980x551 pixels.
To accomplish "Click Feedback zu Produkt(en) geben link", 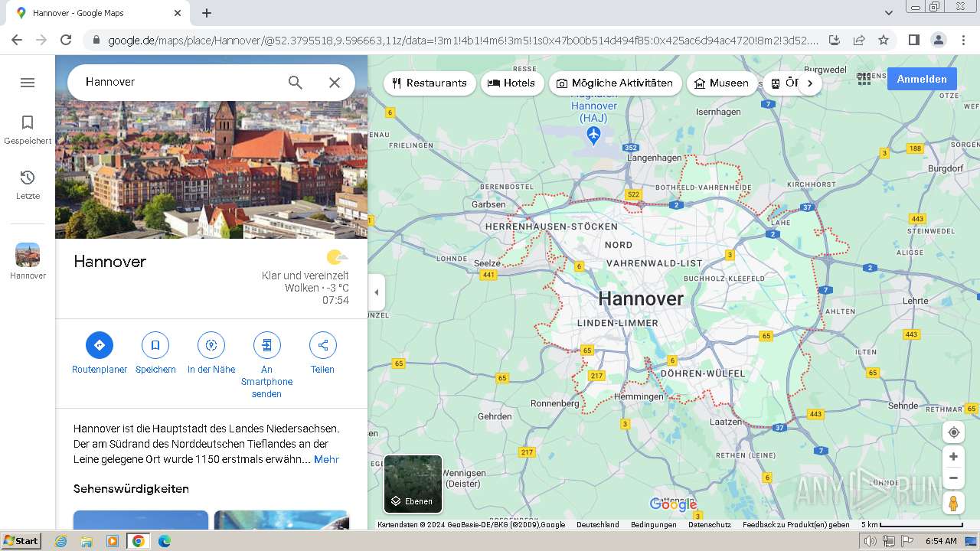I will tap(796, 525).
